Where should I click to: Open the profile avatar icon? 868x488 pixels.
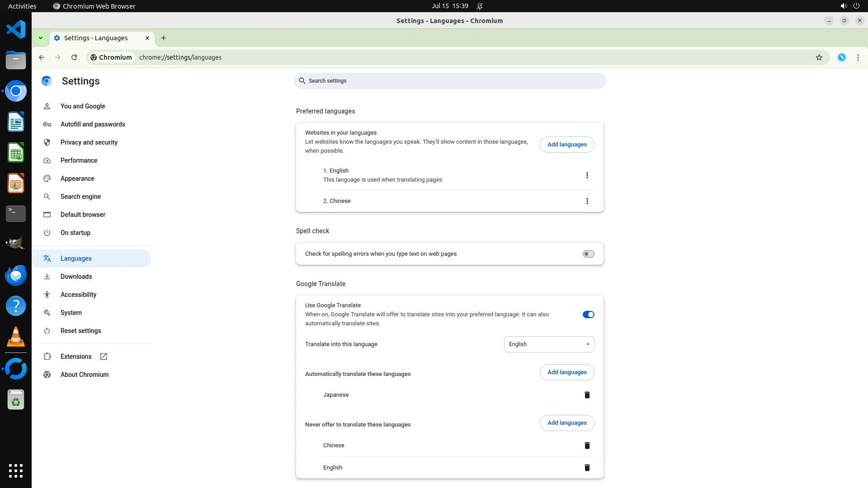pos(841,57)
